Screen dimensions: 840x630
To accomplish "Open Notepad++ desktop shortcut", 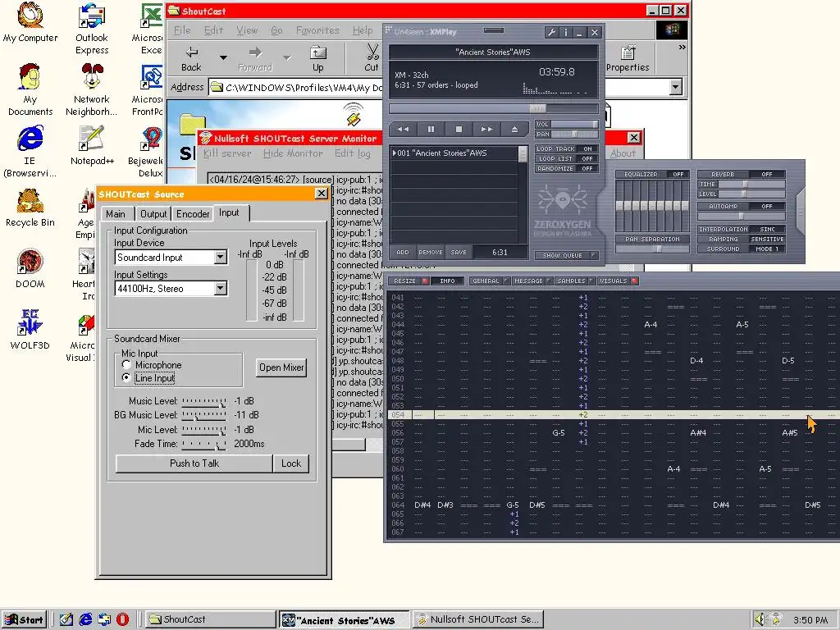I will 92,146.
